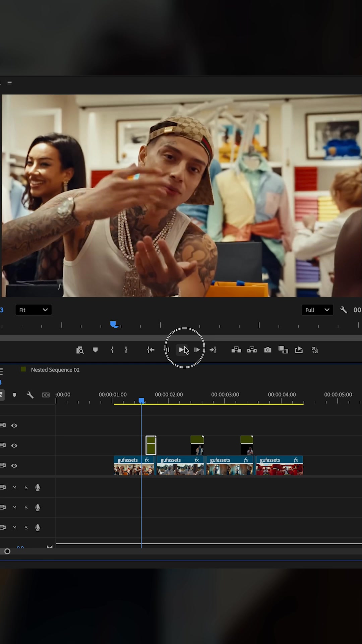The width and height of the screenshot is (362, 644).
Task: Select the Nested Sequence 02 tab
Action: [x=55, y=370]
